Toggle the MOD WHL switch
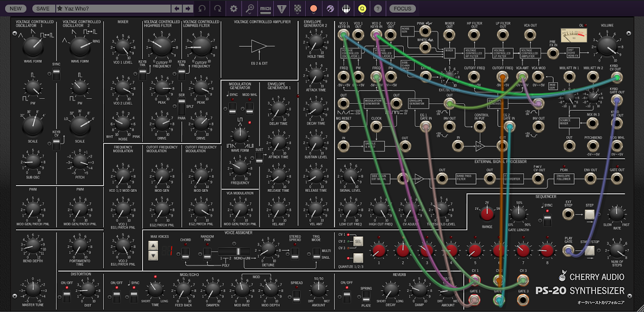 click(x=249, y=108)
